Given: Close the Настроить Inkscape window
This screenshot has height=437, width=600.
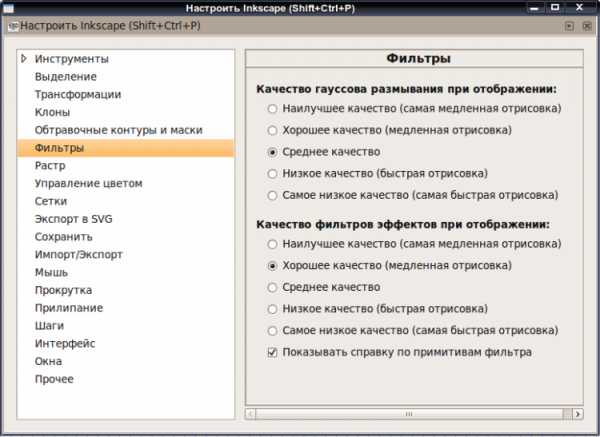Looking at the screenshot, I should (579, 7).
